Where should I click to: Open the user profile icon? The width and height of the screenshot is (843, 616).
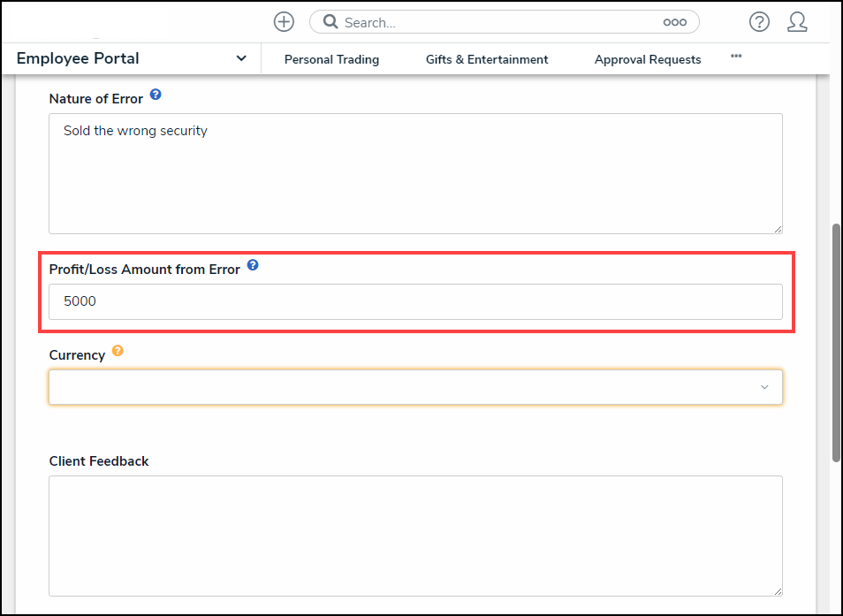(797, 22)
